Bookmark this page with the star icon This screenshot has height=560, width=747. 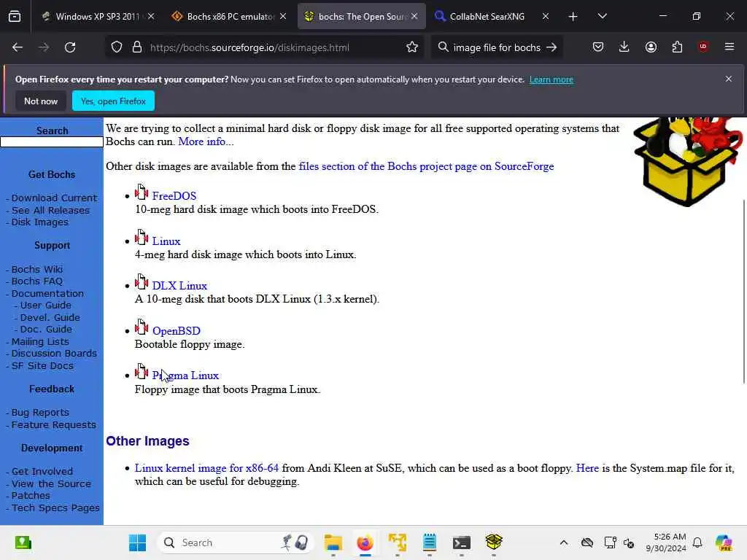(x=412, y=47)
